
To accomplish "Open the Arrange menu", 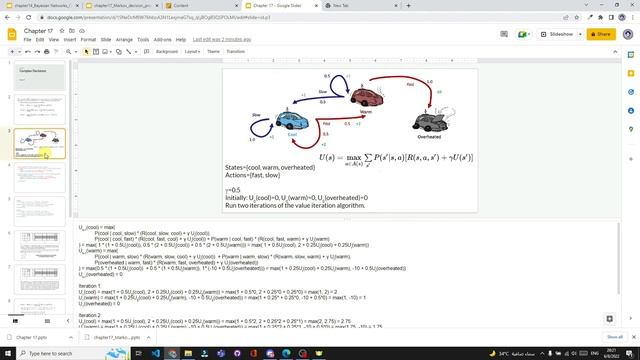I will [124, 40].
